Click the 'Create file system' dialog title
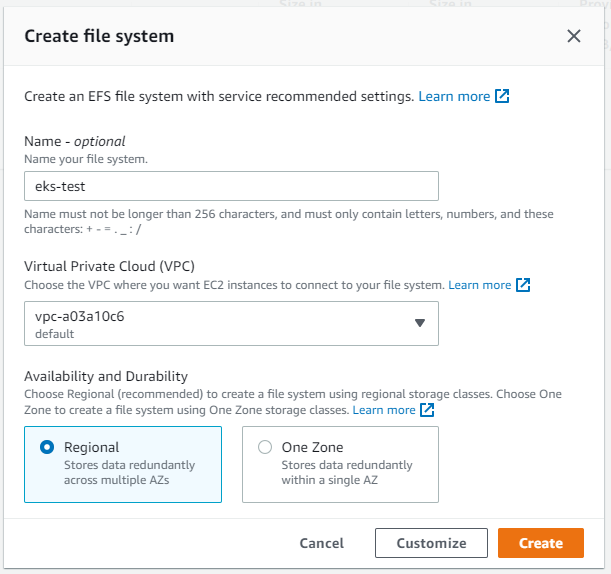Viewport: 611px width, 574px height. (x=99, y=36)
